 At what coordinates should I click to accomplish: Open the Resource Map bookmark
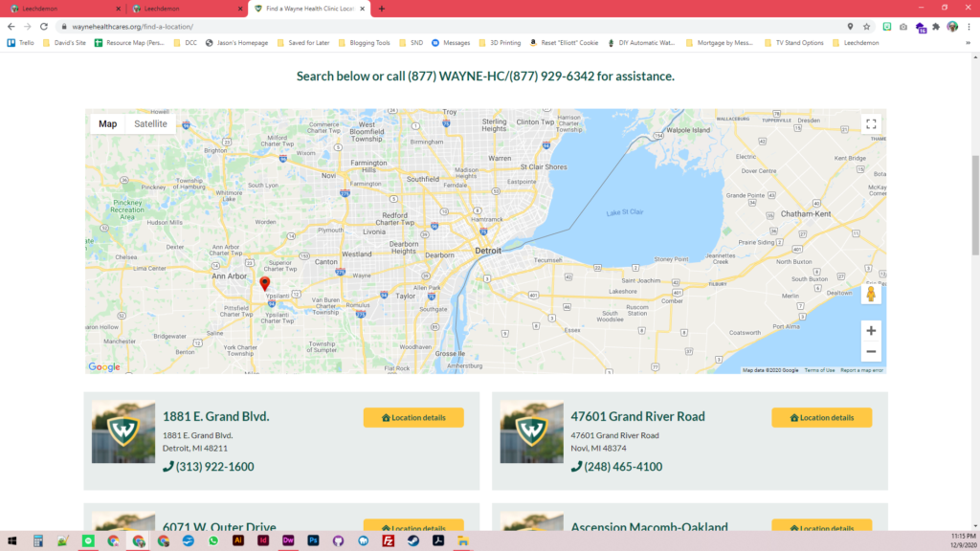coord(129,43)
